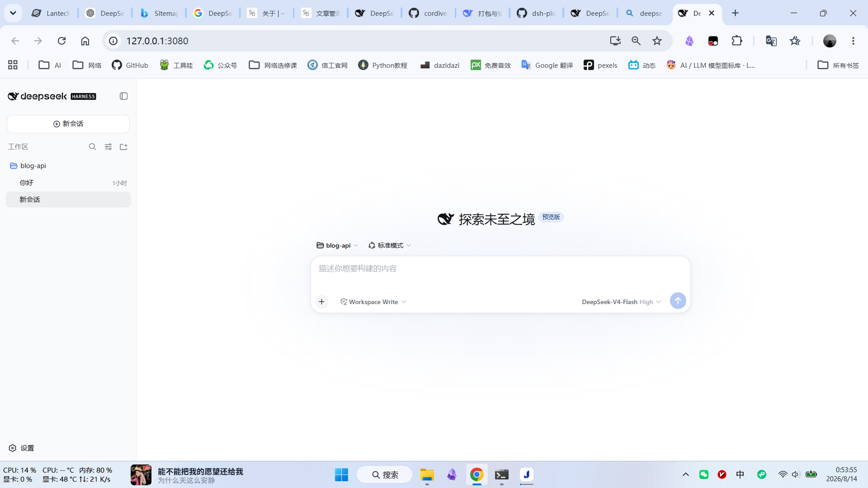Install app icon in the address bar

(x=615, y=41)
